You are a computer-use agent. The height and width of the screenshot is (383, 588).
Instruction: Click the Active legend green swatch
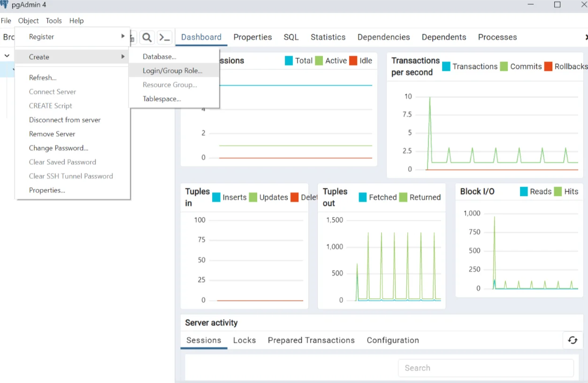click(x=319, y=60)
